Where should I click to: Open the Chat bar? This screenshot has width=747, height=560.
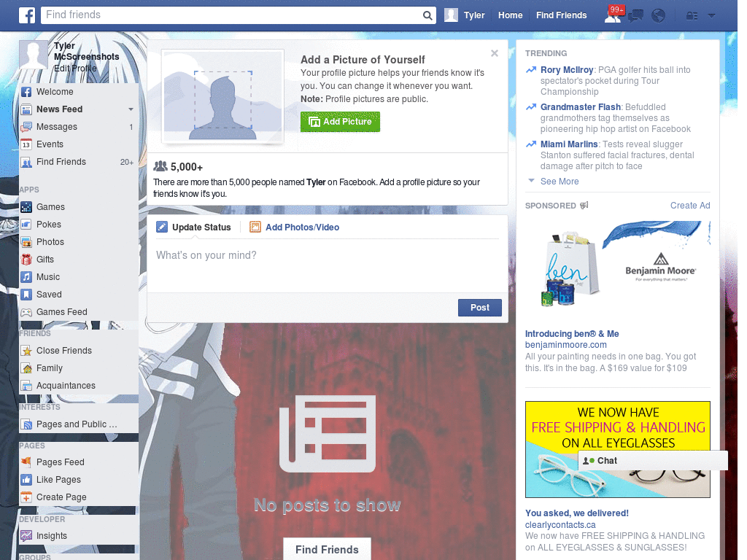click(653, 461)
